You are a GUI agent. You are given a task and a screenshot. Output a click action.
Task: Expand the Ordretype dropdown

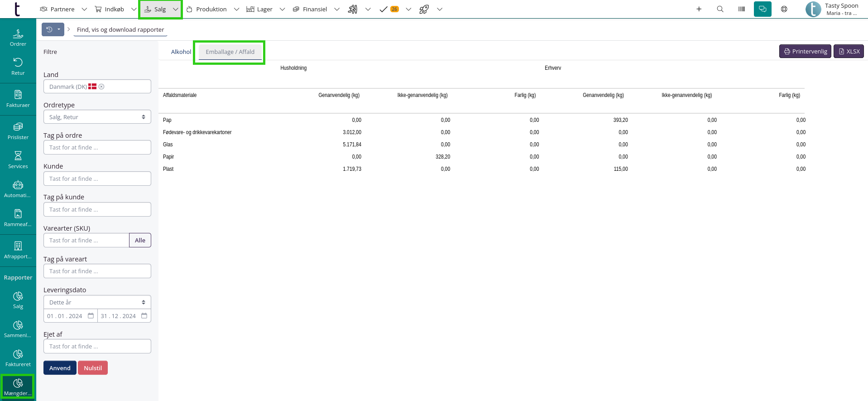(x=97, y=117)
